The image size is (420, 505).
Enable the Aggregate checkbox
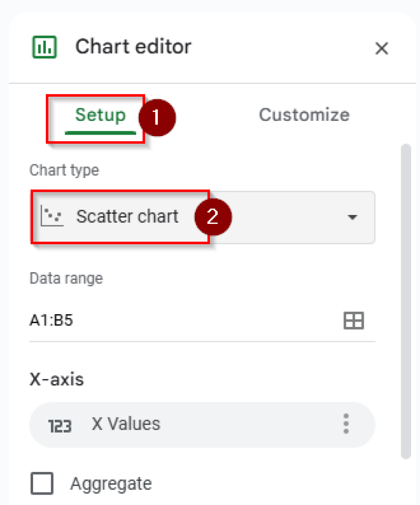[x=42, y=483]
